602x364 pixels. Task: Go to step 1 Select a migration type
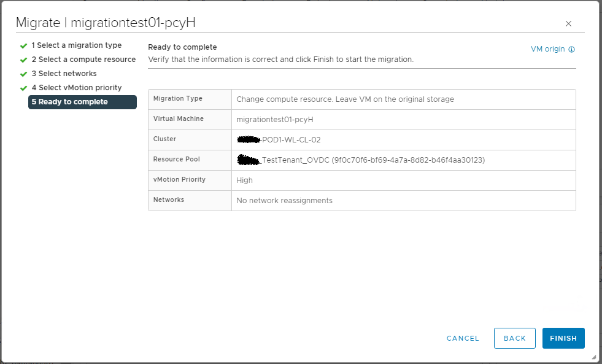(x=77, y=45)
